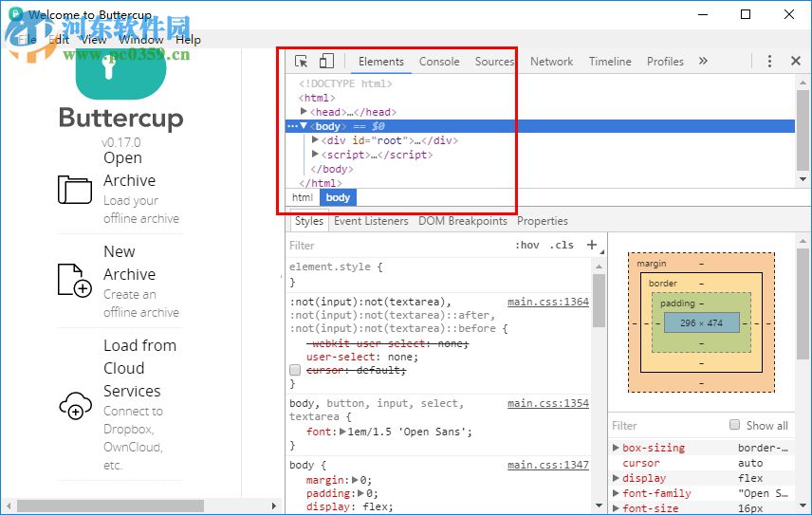The height and width of the screenshot is (515, 812).
Task: Click the styles pane vertical scrollbar thumb
Action: point(599,301)
